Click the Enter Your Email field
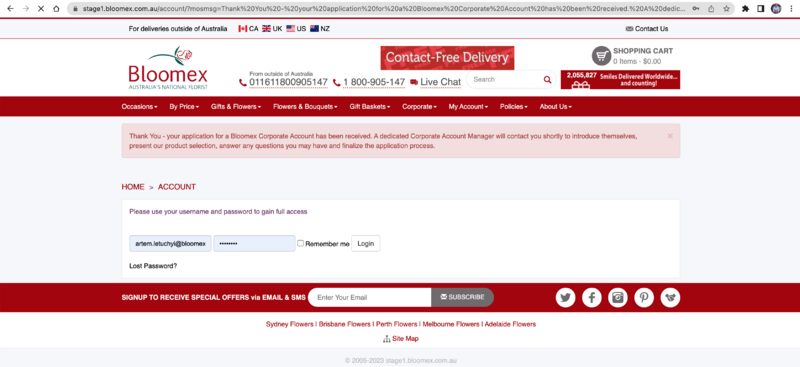Image resolution: width=800 pixels, height=367 pixels. point(370,298)
